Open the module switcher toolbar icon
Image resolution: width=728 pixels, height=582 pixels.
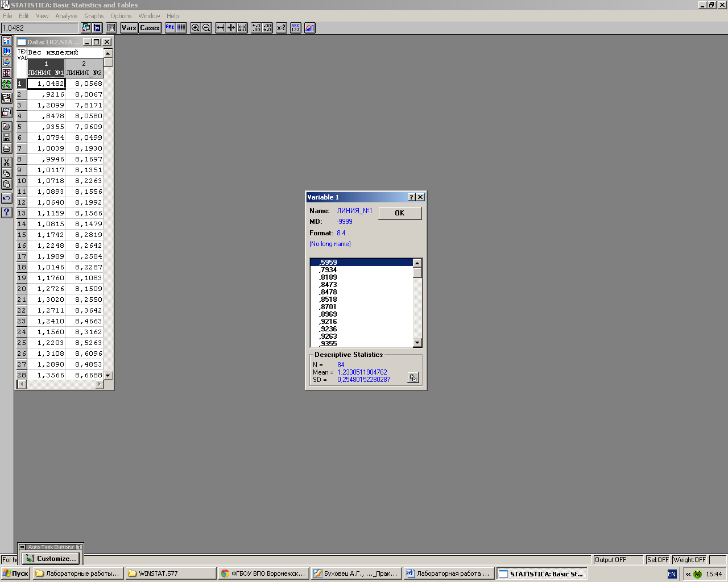86,27
